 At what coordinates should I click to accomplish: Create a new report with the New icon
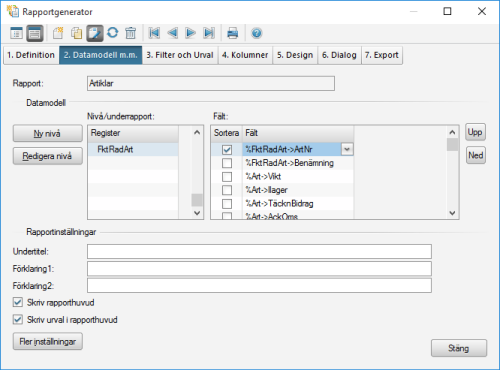(58, 33)
